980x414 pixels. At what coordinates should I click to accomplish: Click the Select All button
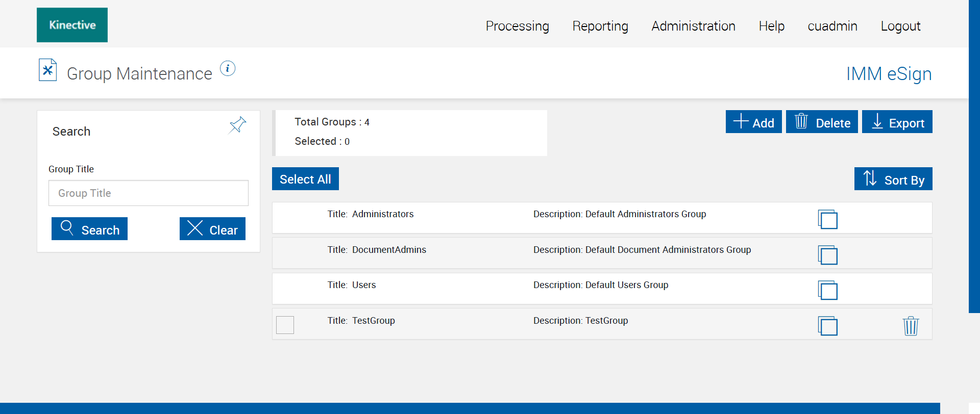coord(305,179)
